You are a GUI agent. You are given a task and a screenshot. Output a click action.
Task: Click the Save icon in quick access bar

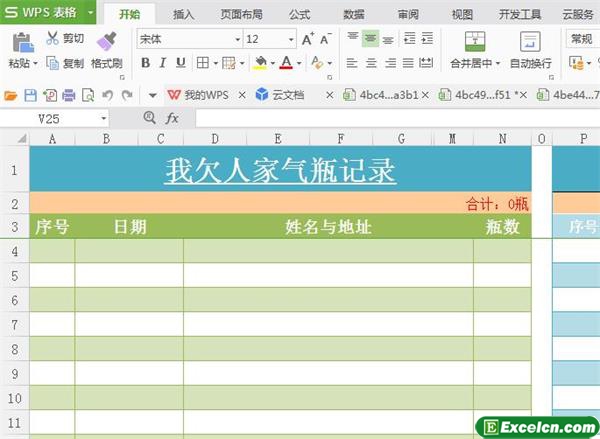[x=30, y=95]
